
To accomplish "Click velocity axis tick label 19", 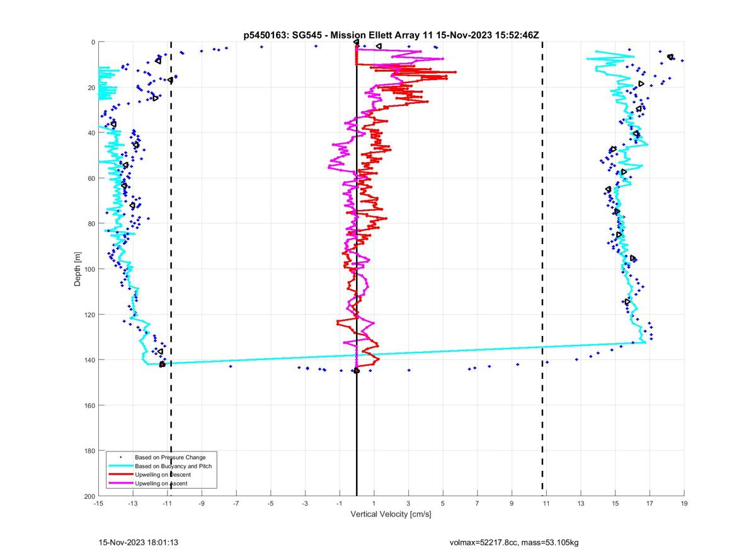I will [x=684, y=504].
